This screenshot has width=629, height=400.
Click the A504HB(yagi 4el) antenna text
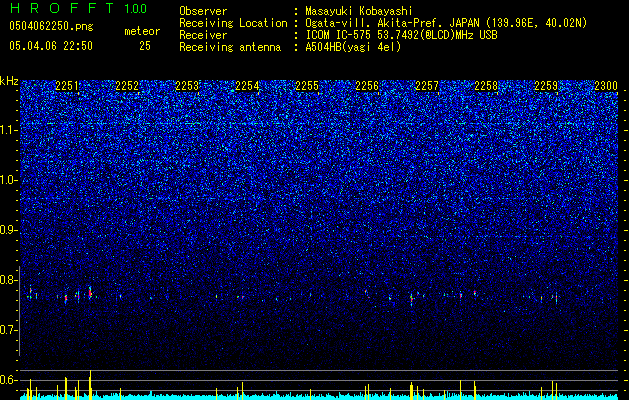[353, 47]
